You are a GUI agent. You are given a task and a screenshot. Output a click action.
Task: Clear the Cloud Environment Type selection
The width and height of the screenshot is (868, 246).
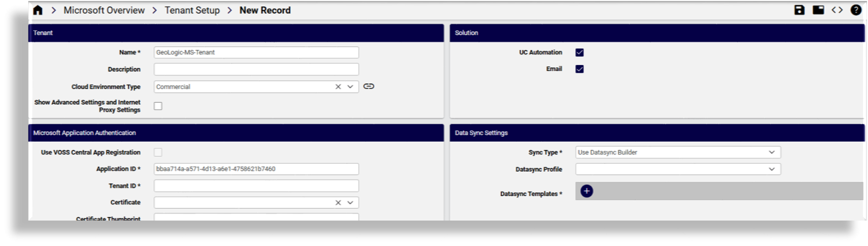[x=338, y=87]
